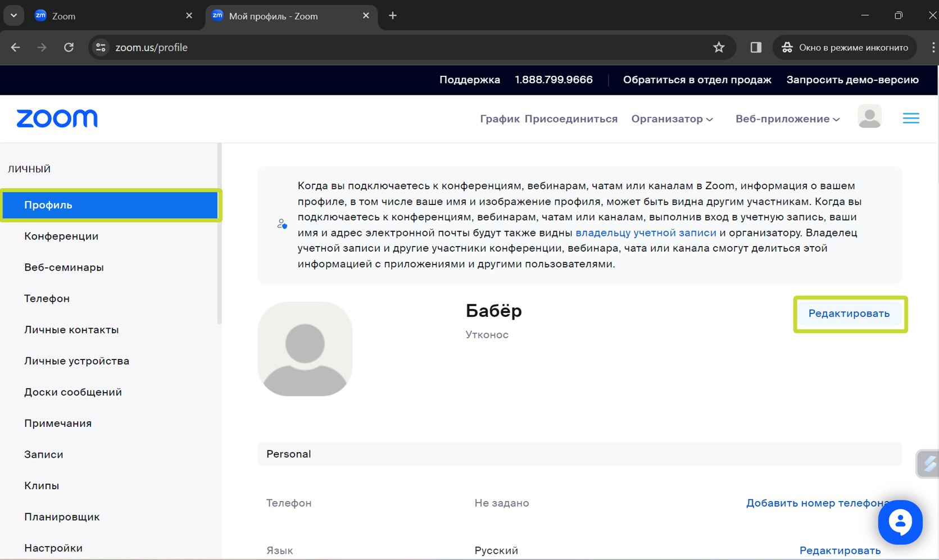Select the 'Мой профиль - Zoom' tab
Image resolution: width=939 pixels, height=560 pixels.
click(x=292, y=16)
